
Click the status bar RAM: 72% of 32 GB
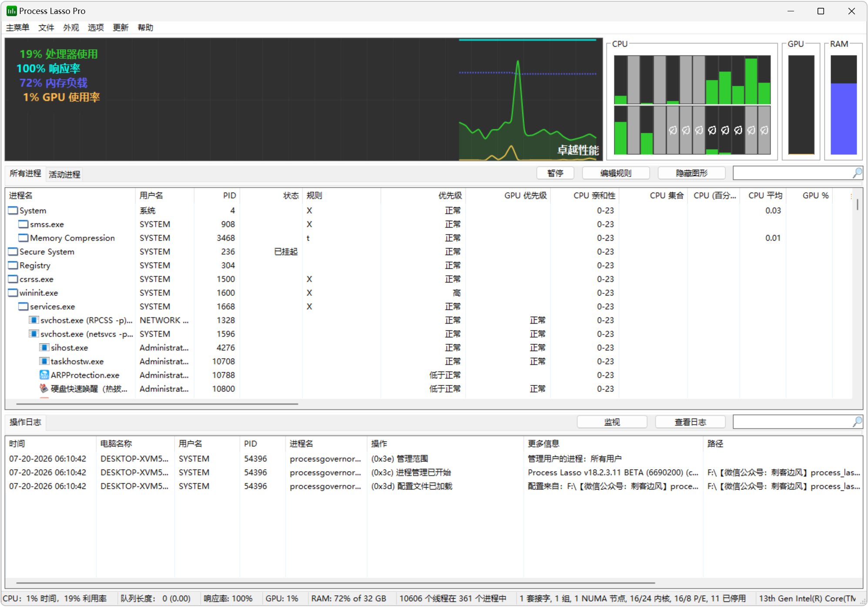tap(349, 599)
